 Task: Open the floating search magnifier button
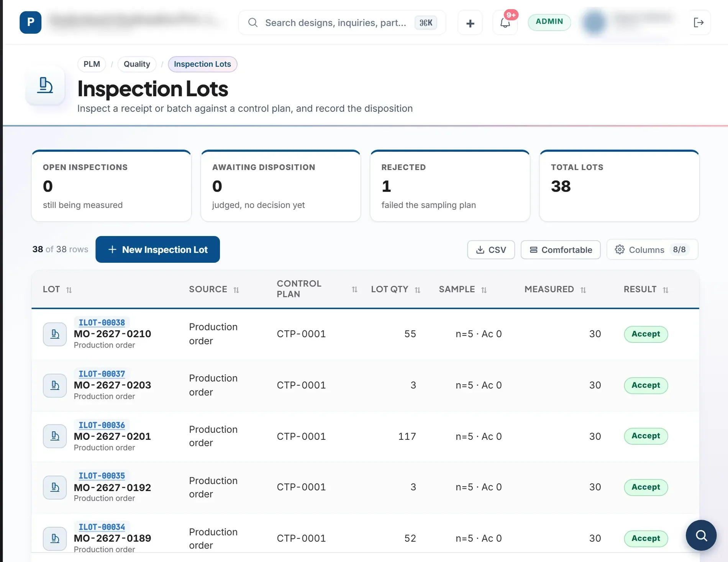[x=701, y=535]
